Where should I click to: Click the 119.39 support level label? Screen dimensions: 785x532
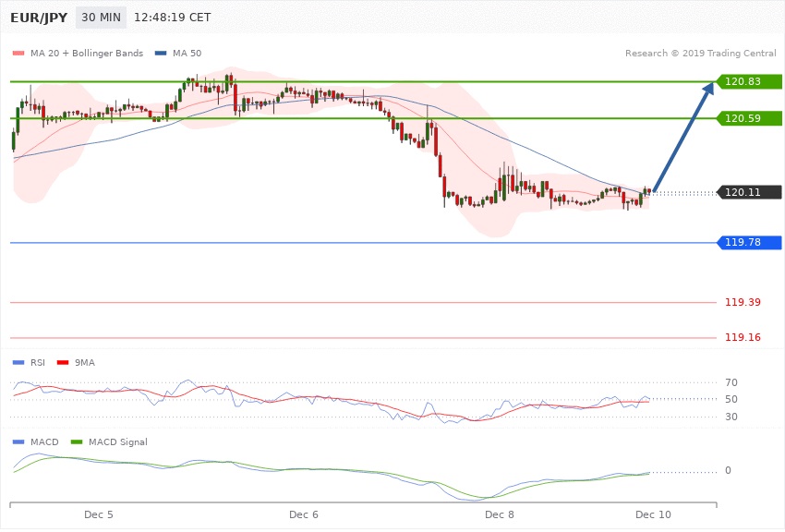(742, 302)
